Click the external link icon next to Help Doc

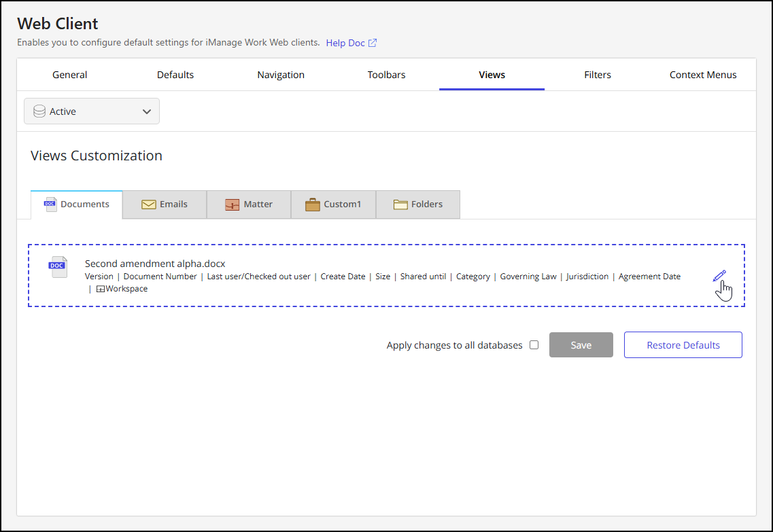point(372,42)
